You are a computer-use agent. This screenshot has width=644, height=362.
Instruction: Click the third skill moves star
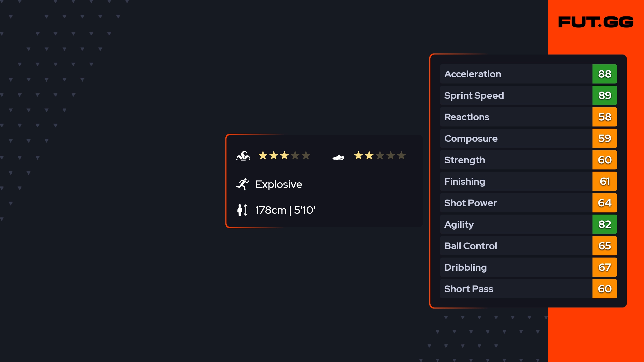tap(284, 155)
